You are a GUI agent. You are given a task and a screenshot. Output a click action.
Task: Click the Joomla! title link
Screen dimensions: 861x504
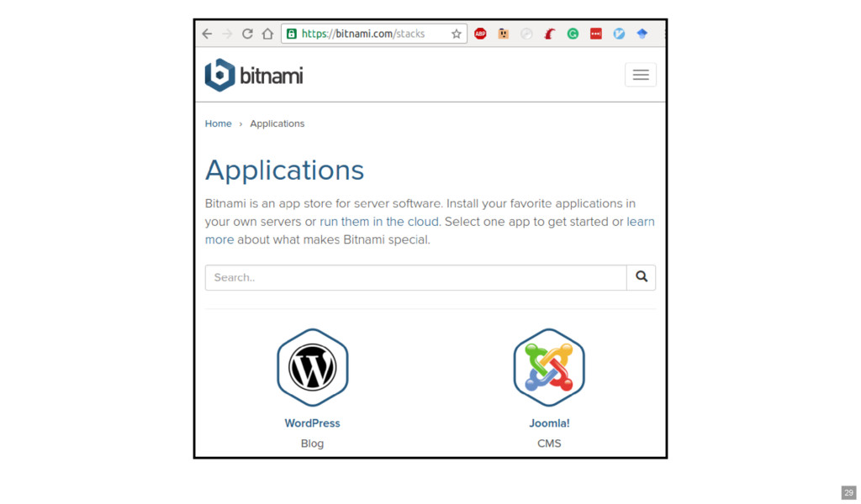coord(549,423)
